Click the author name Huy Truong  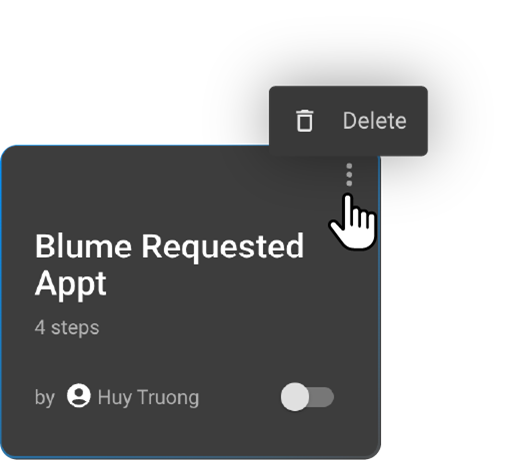(148, 397)
